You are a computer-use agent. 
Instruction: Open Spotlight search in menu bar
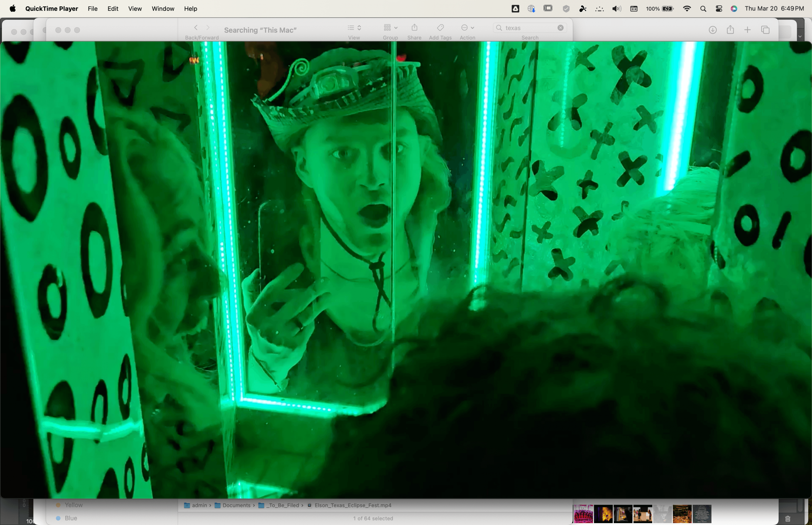[703, 9]
